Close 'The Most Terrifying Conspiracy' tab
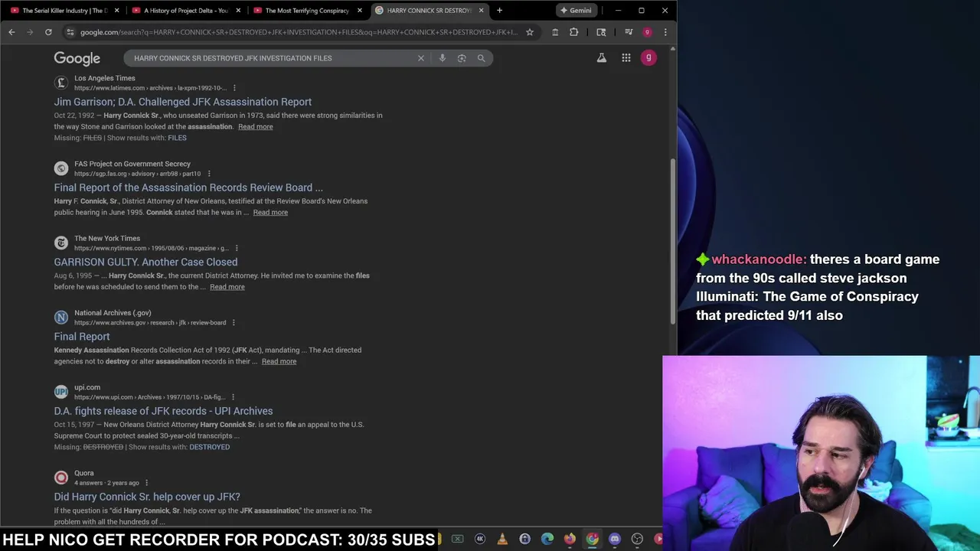 (x=359, y=10)
